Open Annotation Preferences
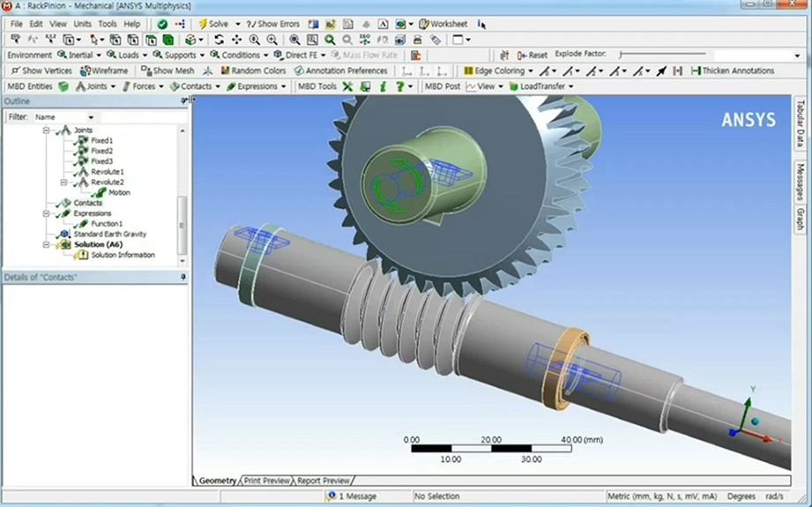Image resolution: width=812 pixels, height=507 pixels. 340,71
